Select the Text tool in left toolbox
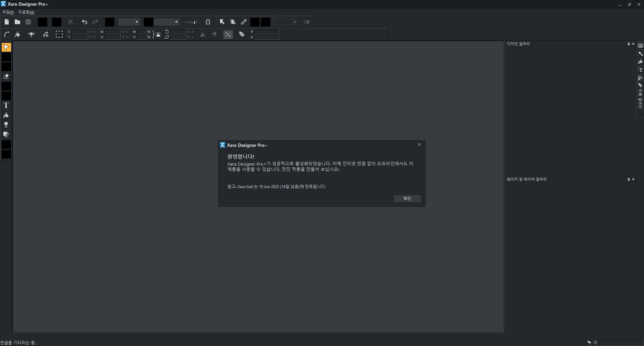This screenshot has height=346, width=644. [6, 105]
